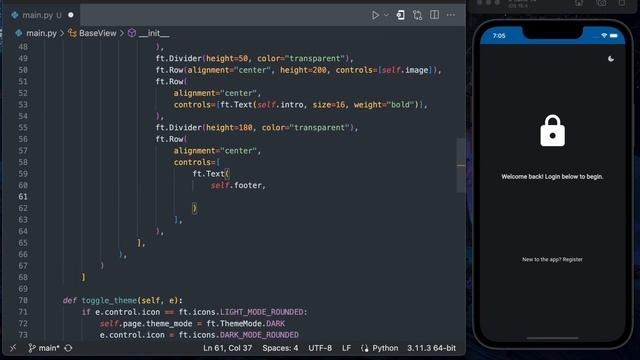The width and height of the screenshot is (640, 360).
Task: Click self.footer on line 60
Action: (x=237, y=185)
